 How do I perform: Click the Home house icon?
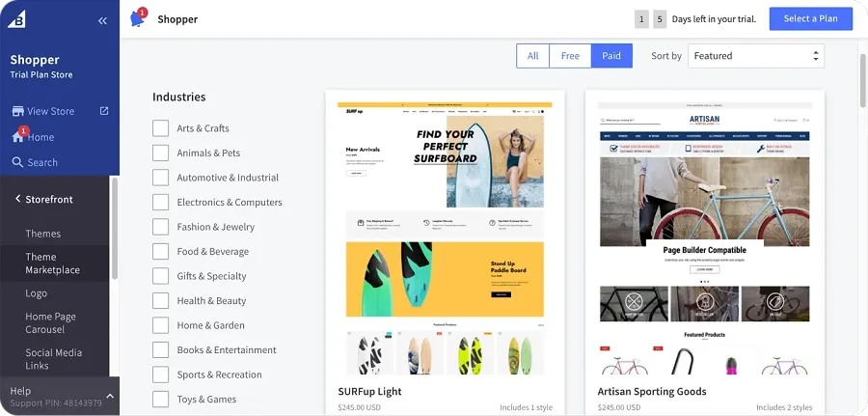point(17,137)
